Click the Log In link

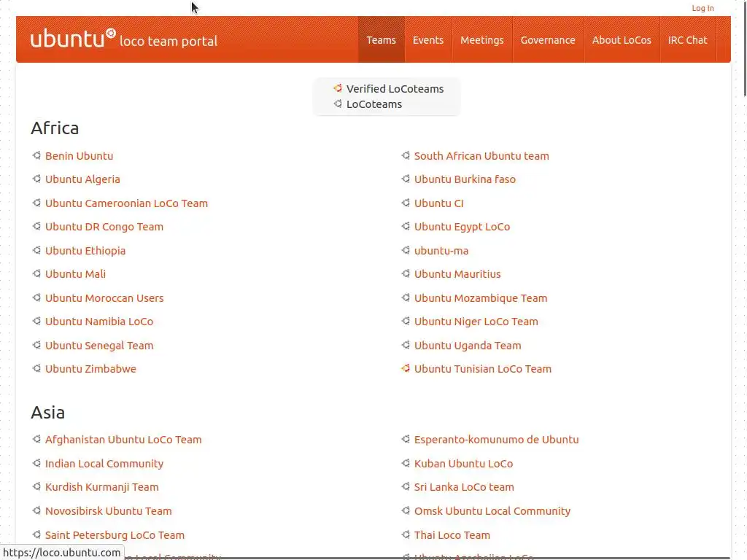pyautogui.click(x=703, y=8)
